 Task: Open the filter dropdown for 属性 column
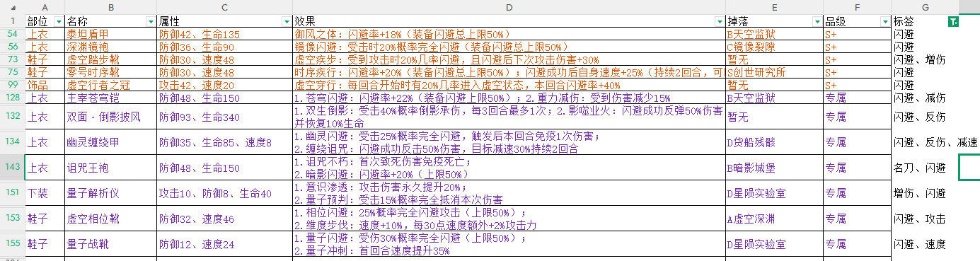pyautogui.click(x=286, y=22)
